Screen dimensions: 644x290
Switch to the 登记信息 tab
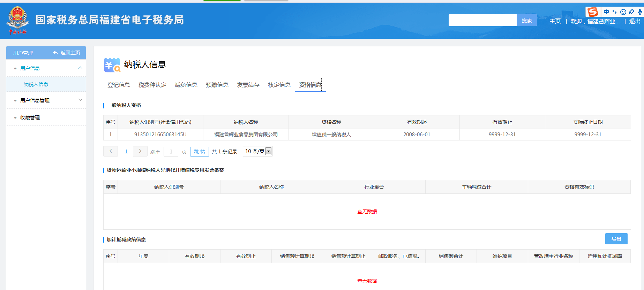(119, 85)
